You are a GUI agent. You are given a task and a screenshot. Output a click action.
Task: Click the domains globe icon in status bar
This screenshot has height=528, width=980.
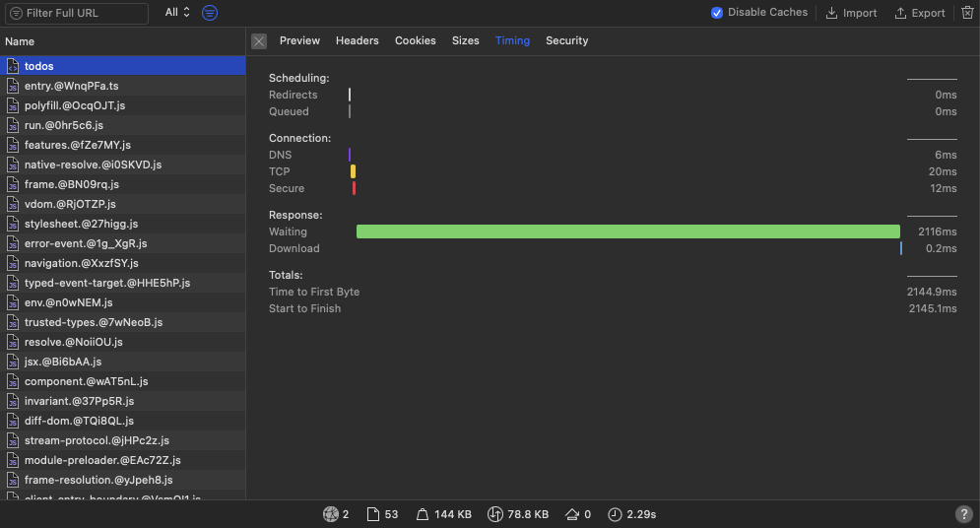(331, 514)
